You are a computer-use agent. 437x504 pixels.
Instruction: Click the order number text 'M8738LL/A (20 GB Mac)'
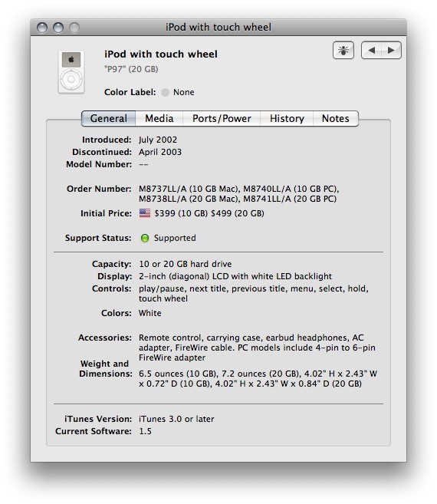pyautogui.click(x=189, y=199)
